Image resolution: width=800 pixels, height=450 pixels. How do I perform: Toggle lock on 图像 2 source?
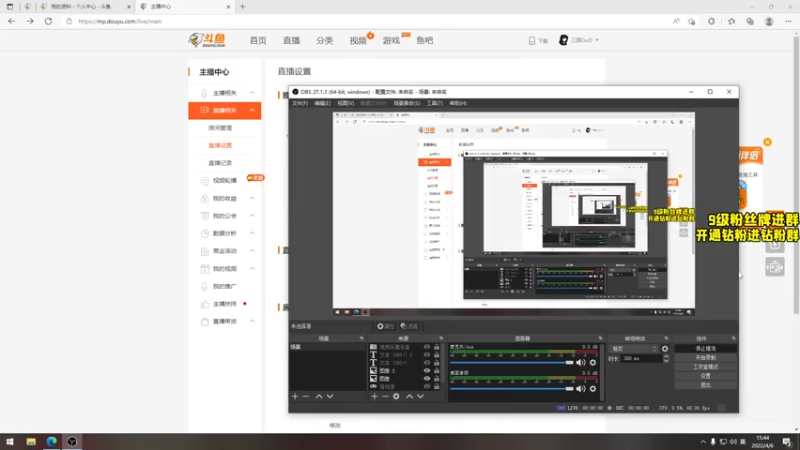pyautogui.click(x=437, y=371)
